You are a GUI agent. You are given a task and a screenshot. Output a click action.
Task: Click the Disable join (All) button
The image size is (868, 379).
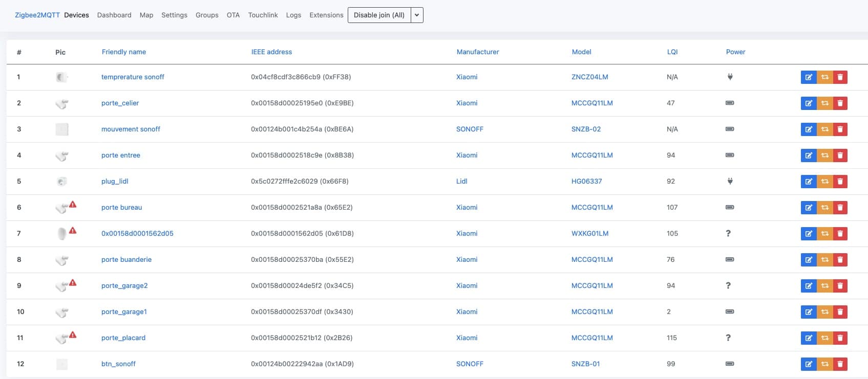(x=379, y=15)
